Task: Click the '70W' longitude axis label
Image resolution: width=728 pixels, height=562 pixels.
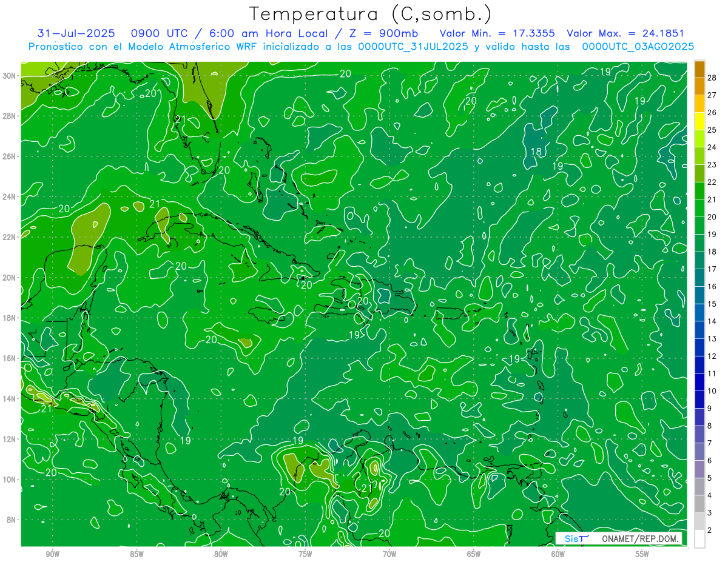Action: [389, 555]
